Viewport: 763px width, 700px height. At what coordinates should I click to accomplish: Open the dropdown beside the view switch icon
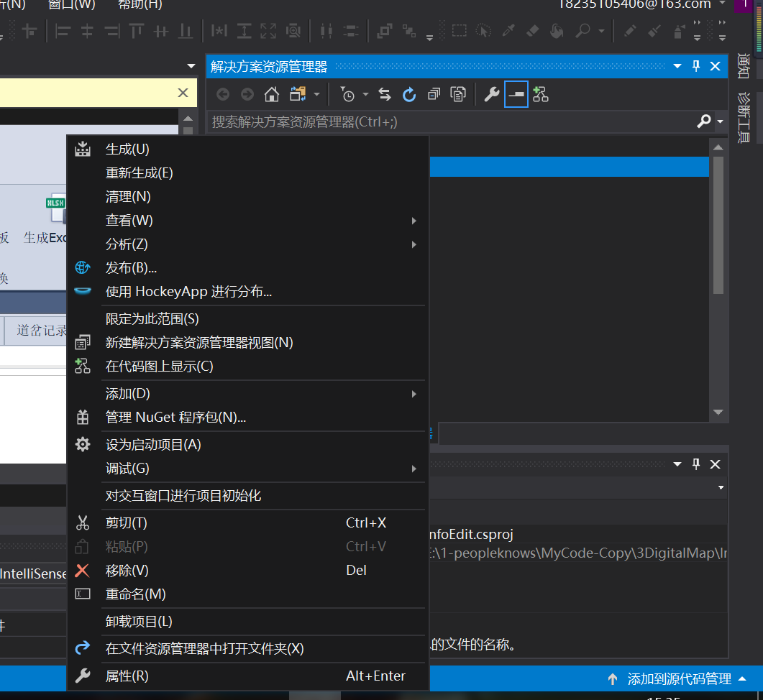317,94
